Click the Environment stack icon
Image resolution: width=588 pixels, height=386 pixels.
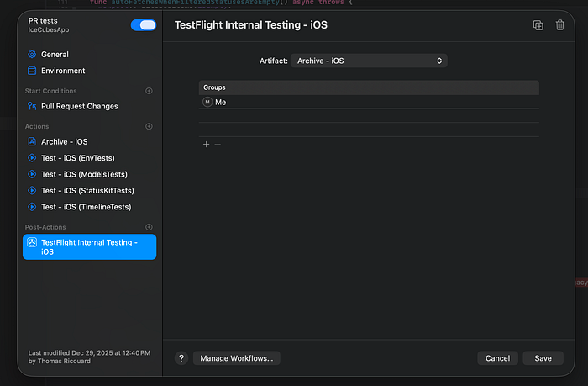(x=32, y=71)
